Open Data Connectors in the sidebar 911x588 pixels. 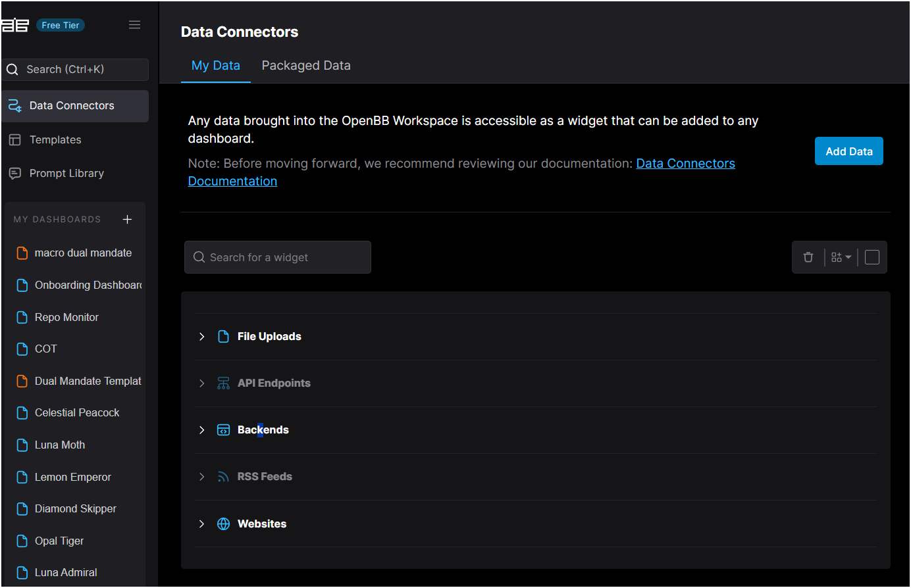point(75,106)
